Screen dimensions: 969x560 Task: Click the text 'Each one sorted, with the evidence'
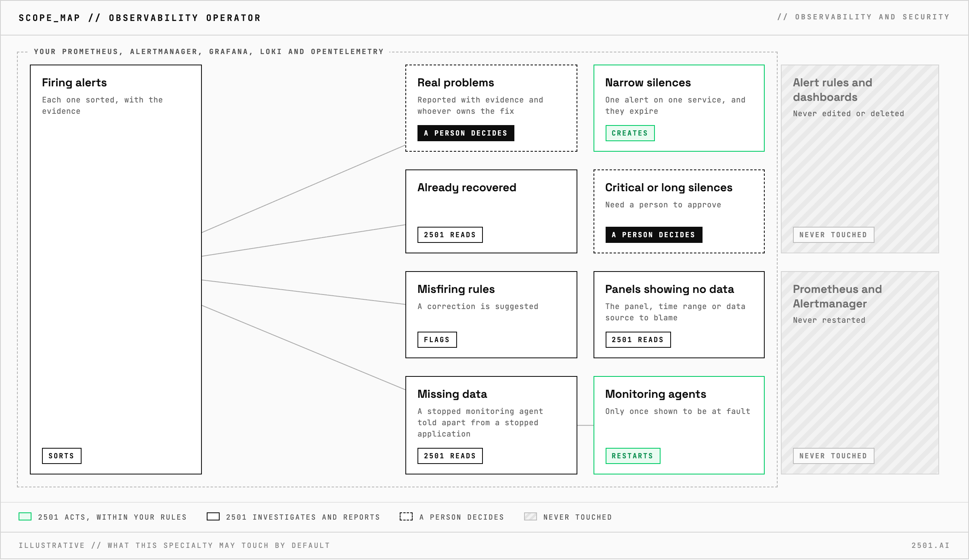point(103,106)
